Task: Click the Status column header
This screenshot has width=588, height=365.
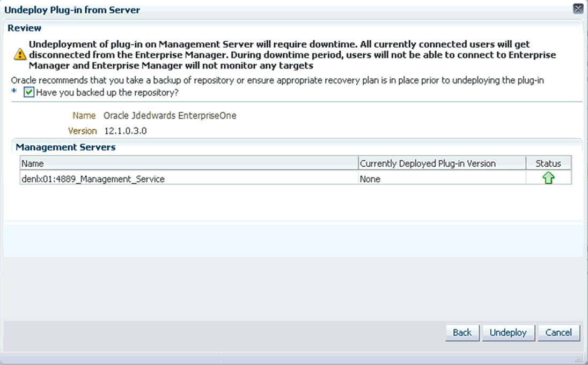Action: (548, 163)
